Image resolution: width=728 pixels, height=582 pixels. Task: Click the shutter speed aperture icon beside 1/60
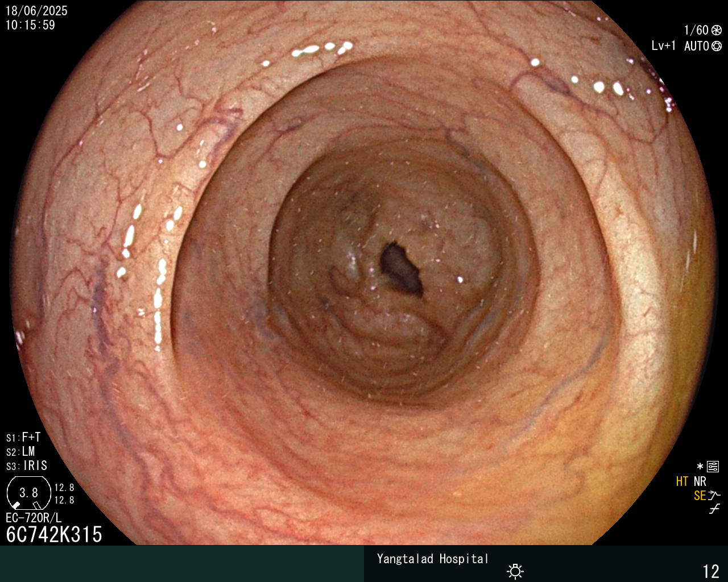point(716,30)
